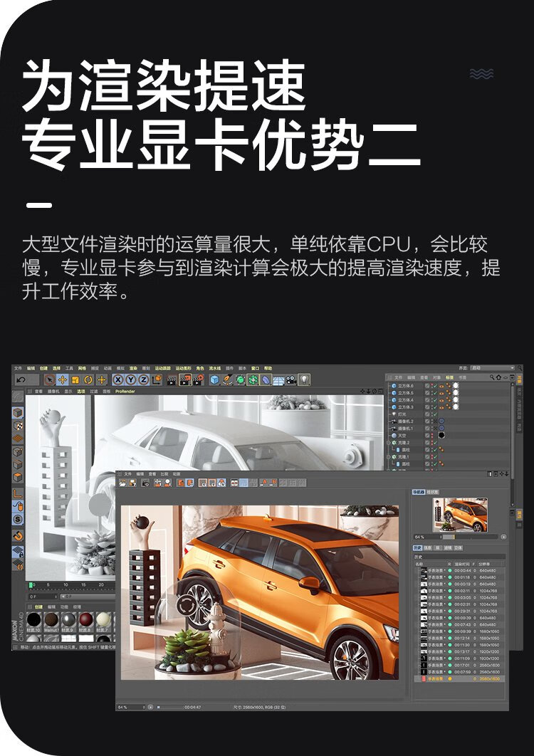
Task: Open the ProRender viewport menu
Action: point(125,392)
